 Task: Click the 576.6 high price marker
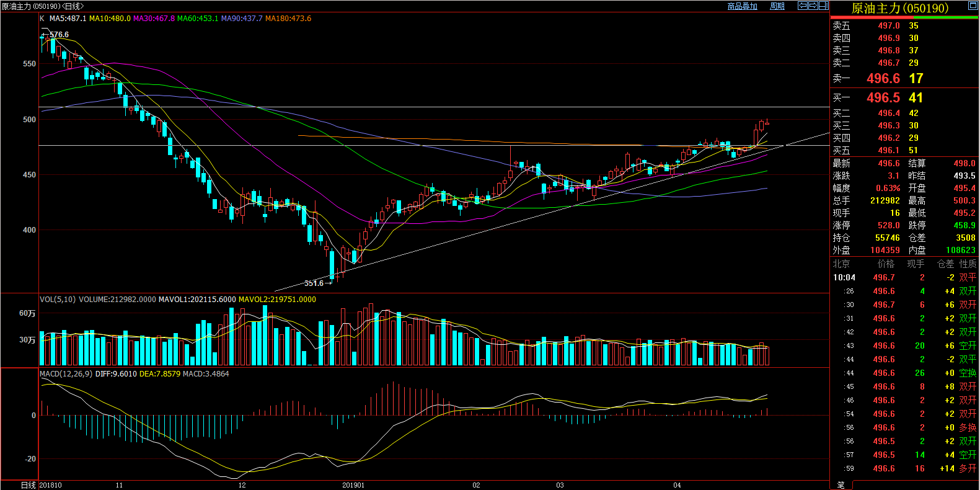(x=59, y=35)
